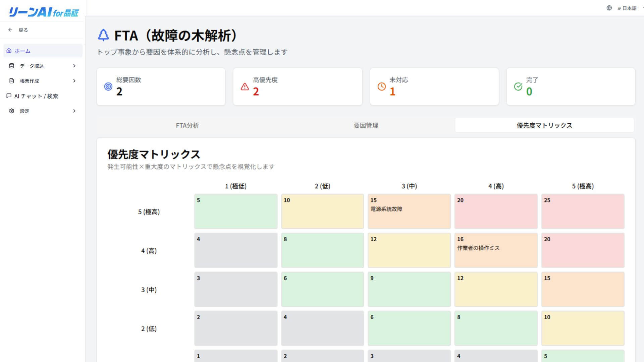Click the 5 (極高) row cell scored 20
This screenshot has height=362, width=644.
[x=496, y=212]
